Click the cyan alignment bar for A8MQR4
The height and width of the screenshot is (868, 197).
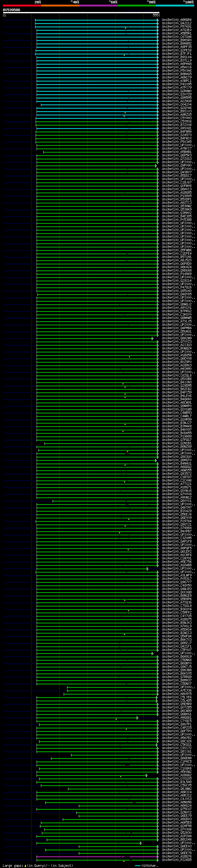click(x=96, y=20)
